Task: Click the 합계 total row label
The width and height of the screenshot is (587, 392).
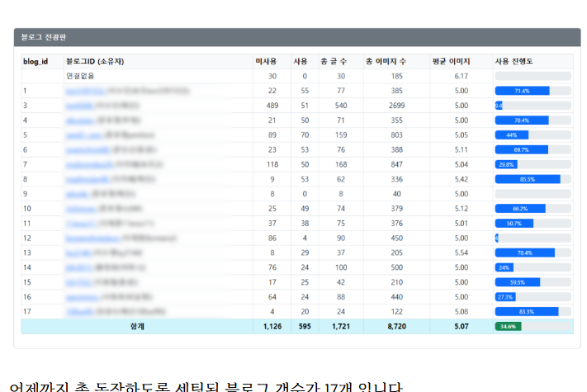Action: point(137,327)
